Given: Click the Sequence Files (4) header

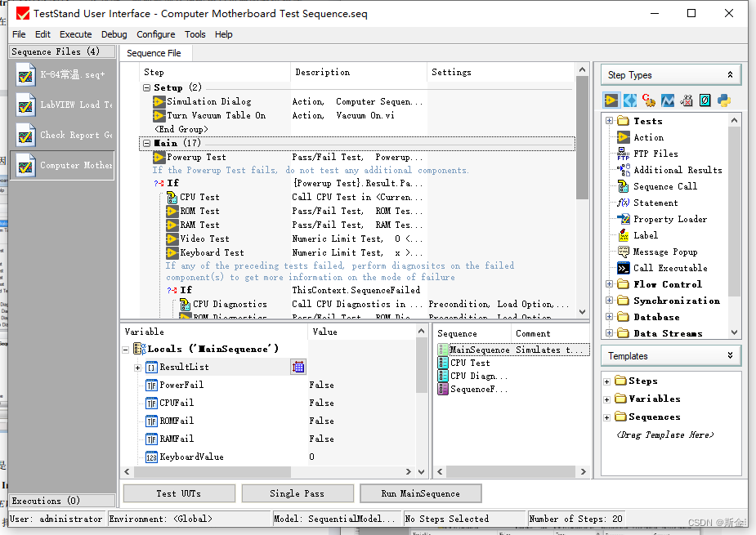Looking at the screenshot, I should [x=62, y=51].
